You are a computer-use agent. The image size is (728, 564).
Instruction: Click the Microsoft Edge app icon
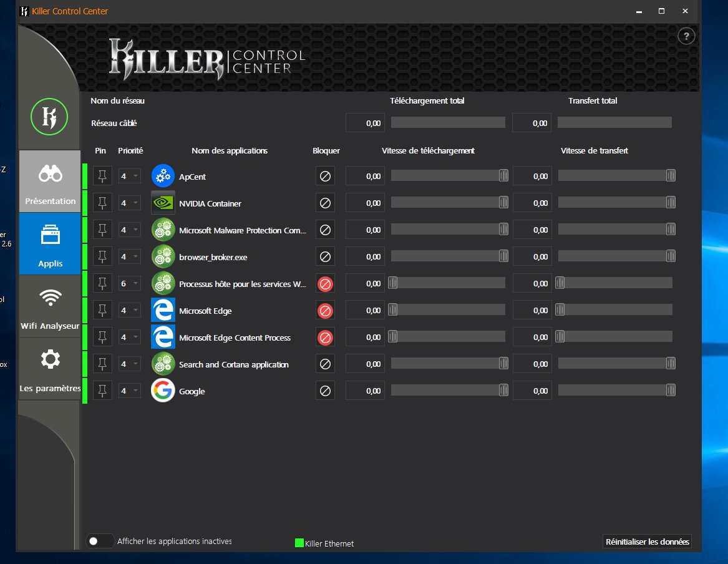click(x=163, y=311)
